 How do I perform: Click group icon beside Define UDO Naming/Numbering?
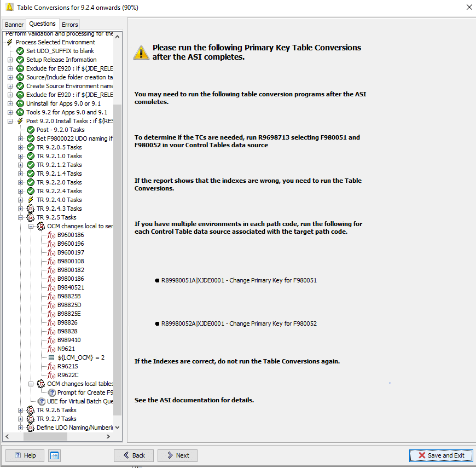[30, 427]
